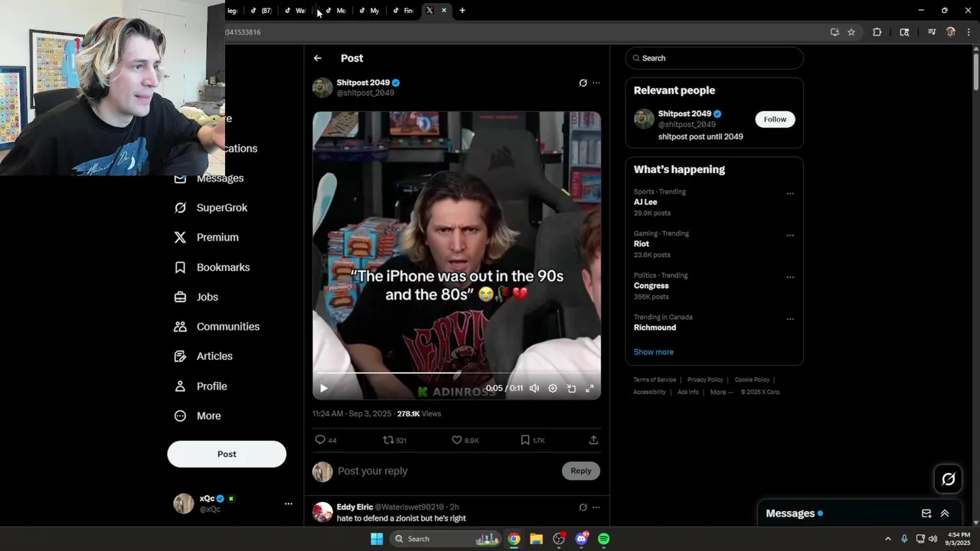Open Articles in the sidebar
The image size is (980, 551).
click(204, 357)
